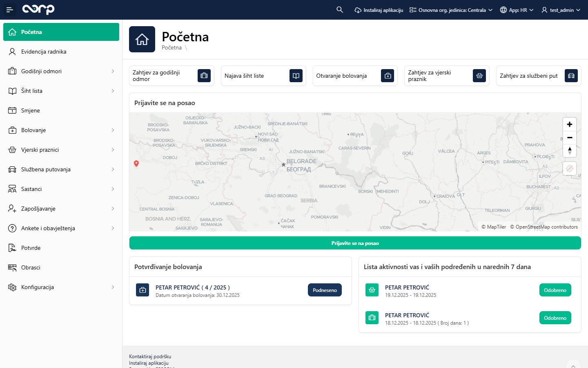
Task: Open Evidencija radnika in the sidebar
Action: (44, 52)
